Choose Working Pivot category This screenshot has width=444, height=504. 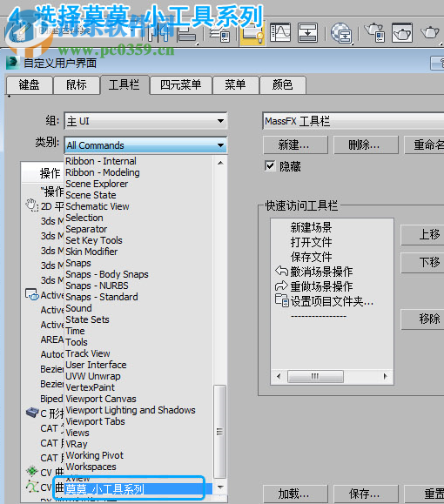pos(95,455)
